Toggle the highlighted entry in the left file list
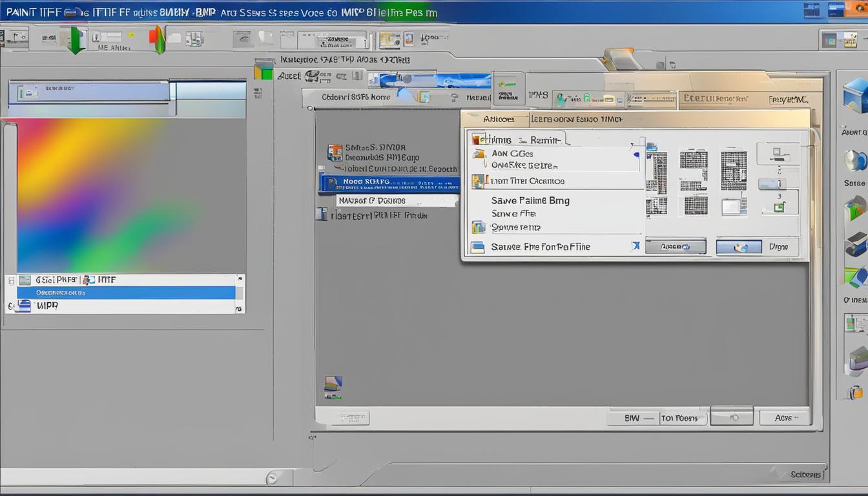This screenshot has width=868, height=496. (x=126, y=293)
